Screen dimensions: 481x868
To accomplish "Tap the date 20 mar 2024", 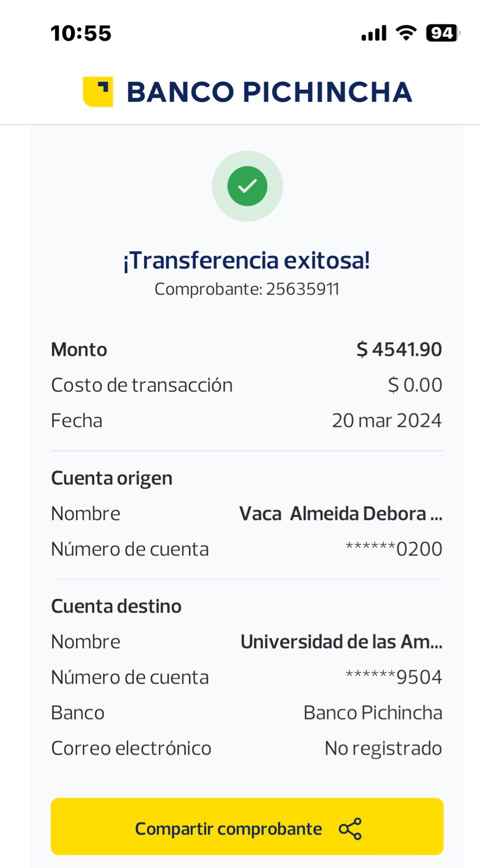I will 387,420.
